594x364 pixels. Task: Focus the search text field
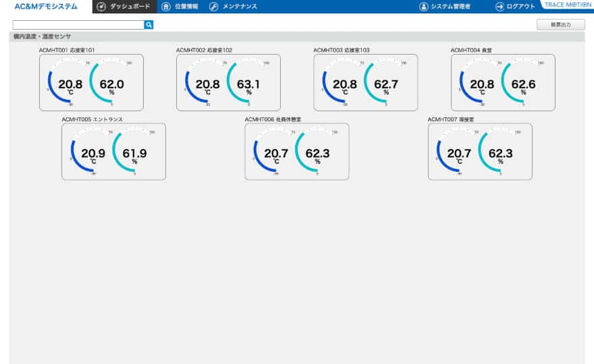pos(78,24)
